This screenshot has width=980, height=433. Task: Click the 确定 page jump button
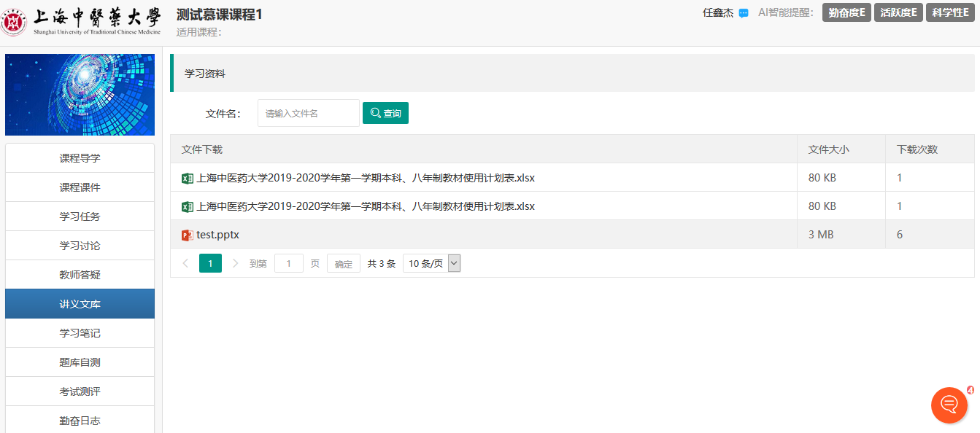[x=343, y=264]
